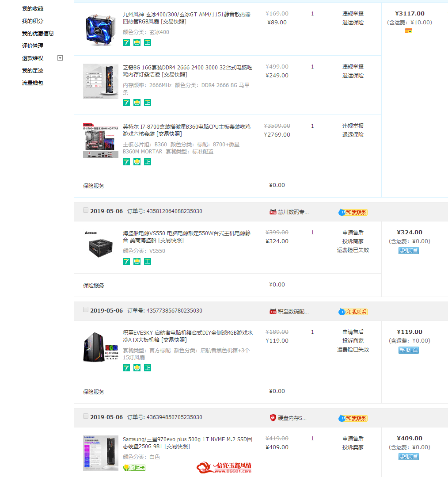Click the shield guarantee icon under 芝奇 memory item
Image resolution: width=448 pixels, height=477 pixels.
tap(137, 103)
